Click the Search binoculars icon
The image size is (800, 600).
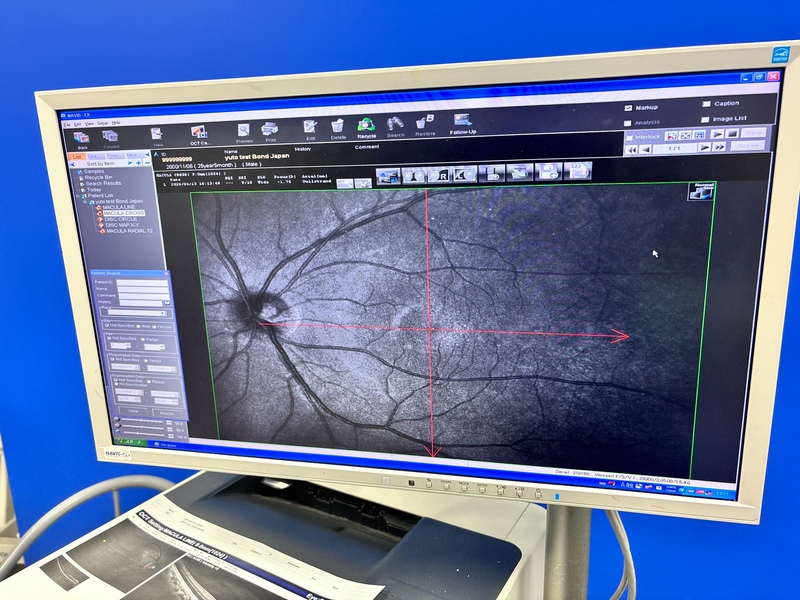(x=396, y=127)
